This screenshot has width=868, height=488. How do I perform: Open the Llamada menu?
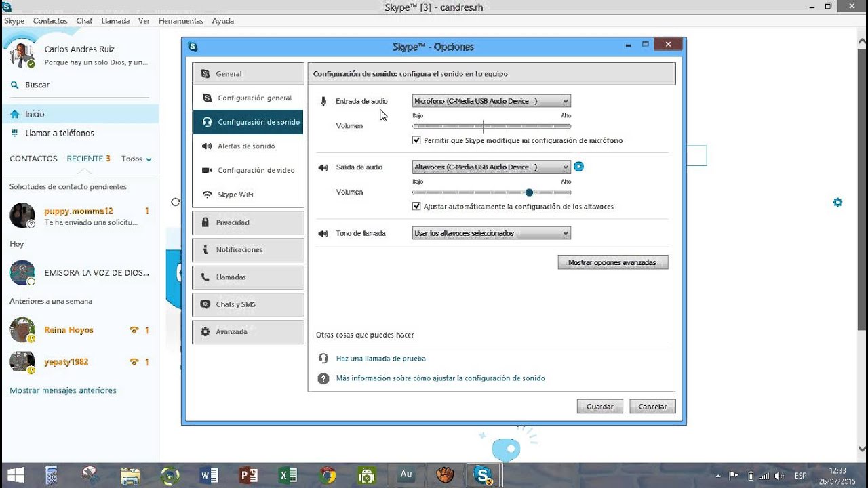115,21
